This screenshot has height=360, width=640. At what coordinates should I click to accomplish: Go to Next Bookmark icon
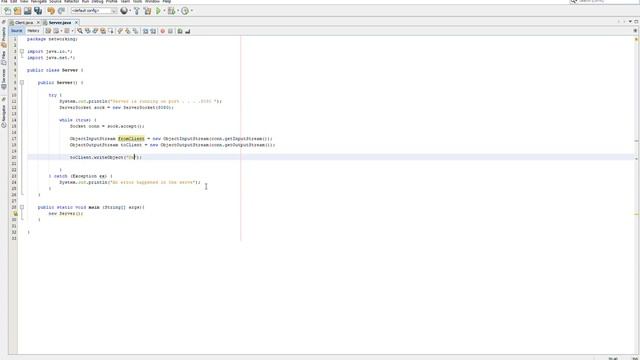(128, 31)
